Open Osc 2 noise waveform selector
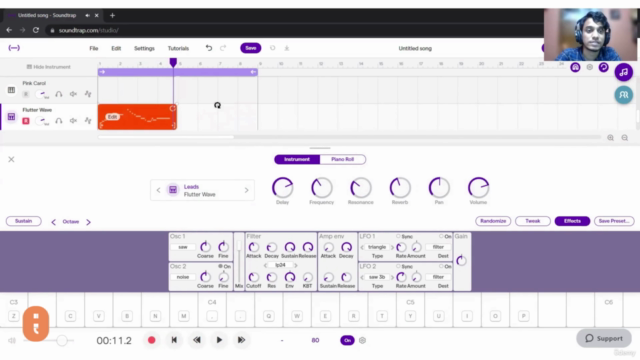 (x=182, y=277)
